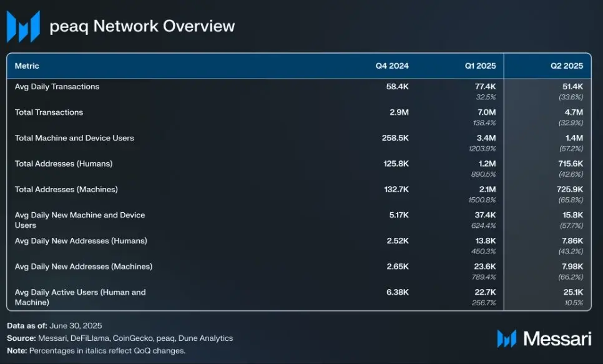603x364 pixels.
Task: Click the 'Q4 2024' column header
Action: tap(392, 66)
